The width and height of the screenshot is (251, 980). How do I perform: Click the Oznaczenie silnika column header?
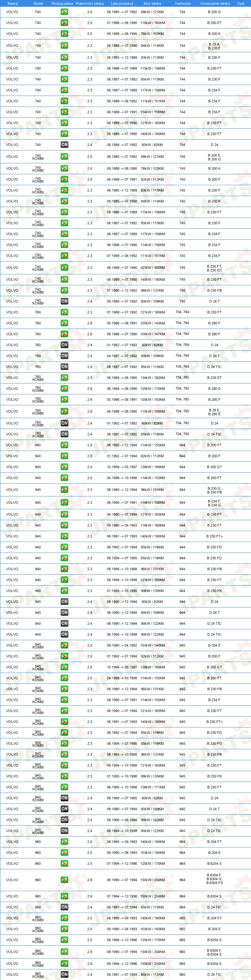tap(215, 4)
